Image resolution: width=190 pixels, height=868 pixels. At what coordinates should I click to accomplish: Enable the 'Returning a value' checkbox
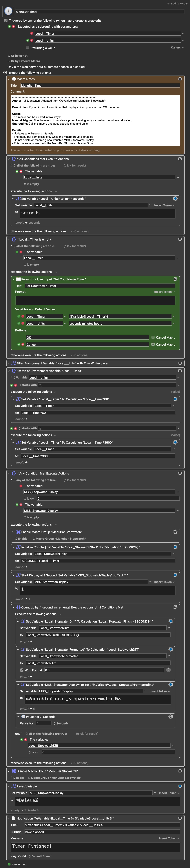28,48
